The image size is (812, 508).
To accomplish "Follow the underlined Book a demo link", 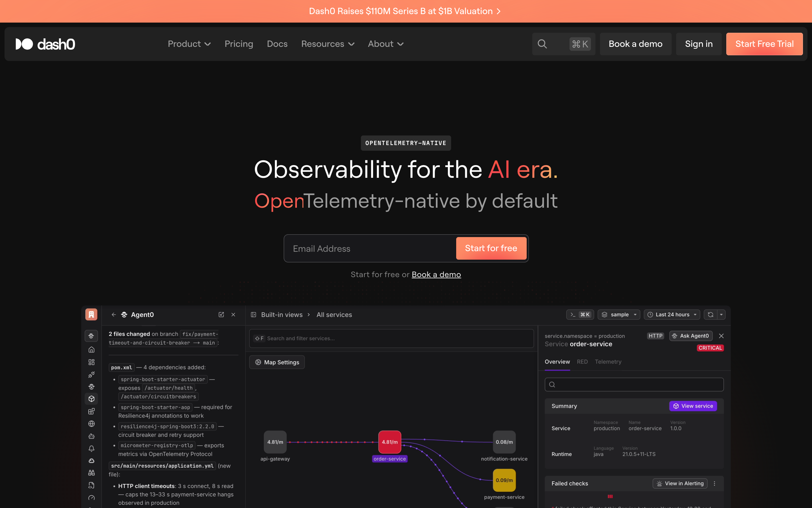I will coord(436,275).
